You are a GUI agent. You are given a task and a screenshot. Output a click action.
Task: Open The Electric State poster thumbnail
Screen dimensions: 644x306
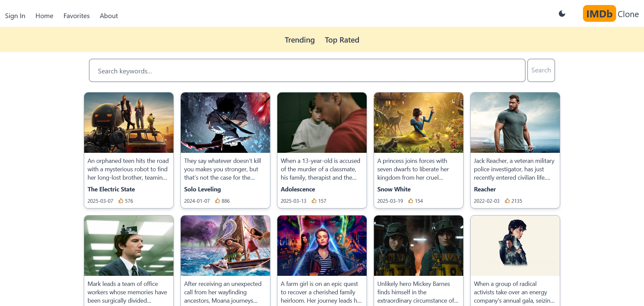click(129, 123)
